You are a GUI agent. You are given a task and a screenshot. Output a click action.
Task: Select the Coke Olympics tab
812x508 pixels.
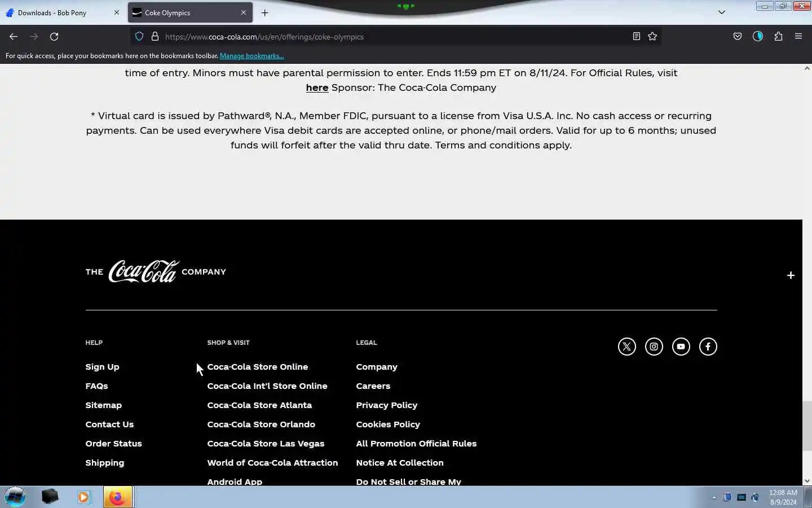(190, 12)
